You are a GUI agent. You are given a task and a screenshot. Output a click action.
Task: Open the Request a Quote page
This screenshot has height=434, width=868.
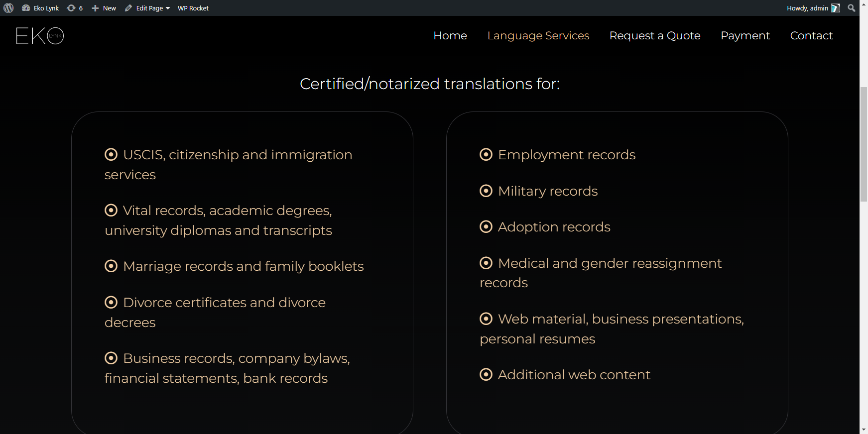click(x=655, y=36)
